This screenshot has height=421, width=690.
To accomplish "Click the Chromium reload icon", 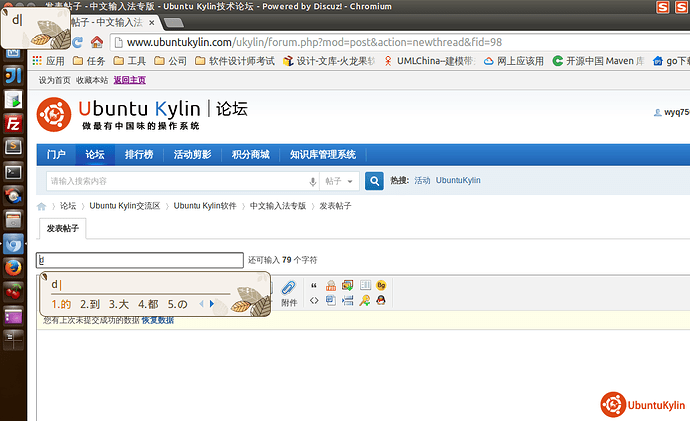I will click(77, 43).
